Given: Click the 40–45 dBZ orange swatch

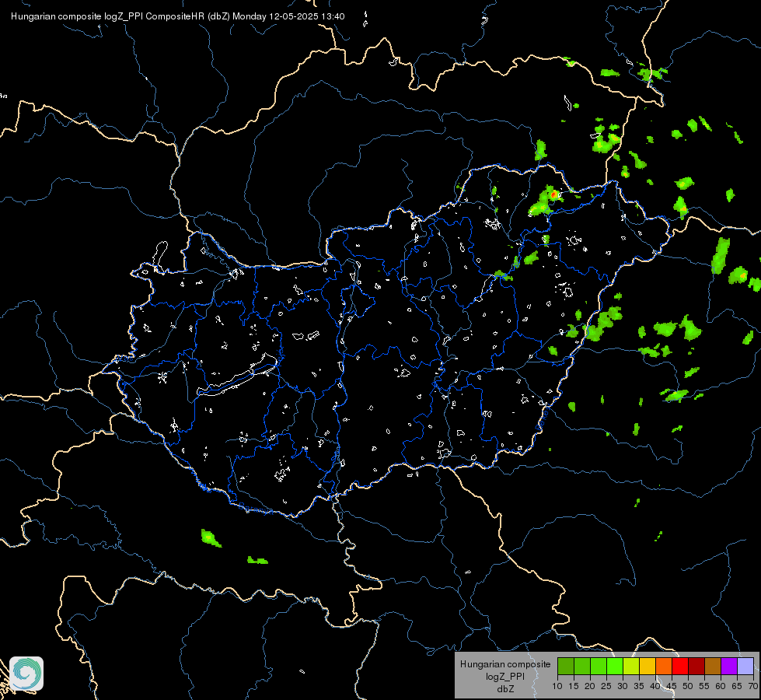Looking at the screenshot, I should point(664,666).
